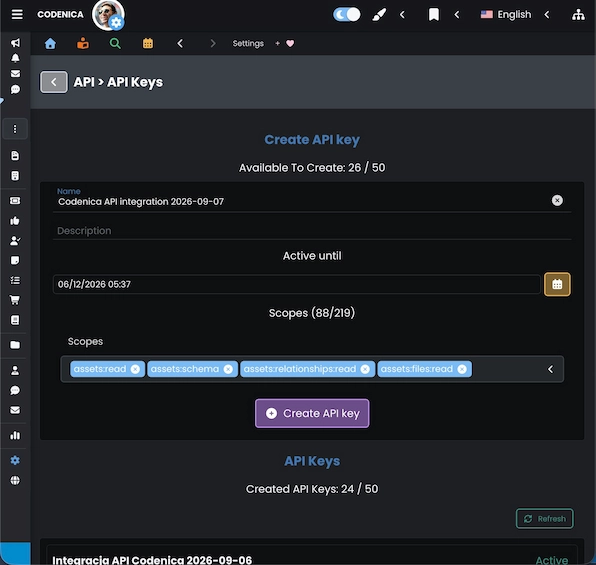Open the shopping cart sidebar icon
This screenshot has height=565, width=596.
pyautogui.click(x=15, y=300)
